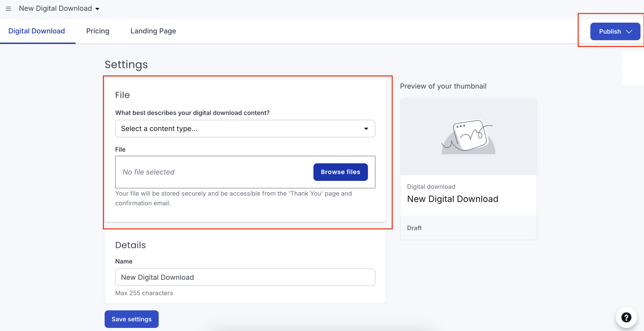
Task: Open the 'Select a content type...' dropdown
Action: point(245,129)
